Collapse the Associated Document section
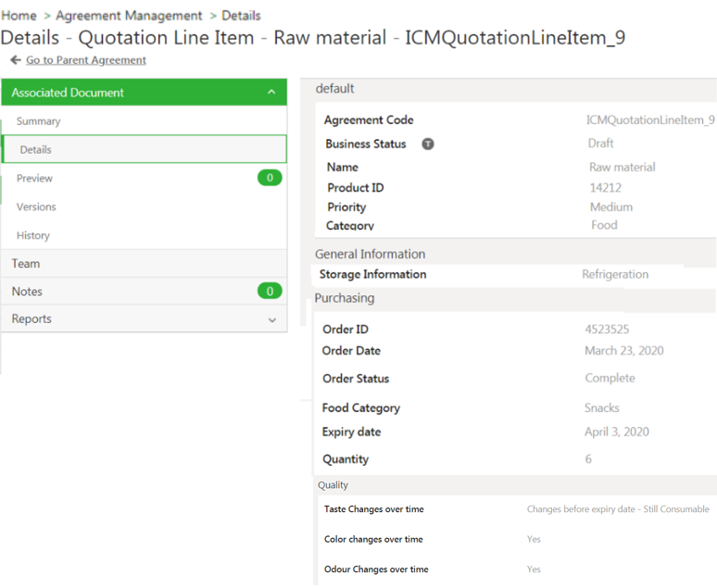 (x=271, y=93)
